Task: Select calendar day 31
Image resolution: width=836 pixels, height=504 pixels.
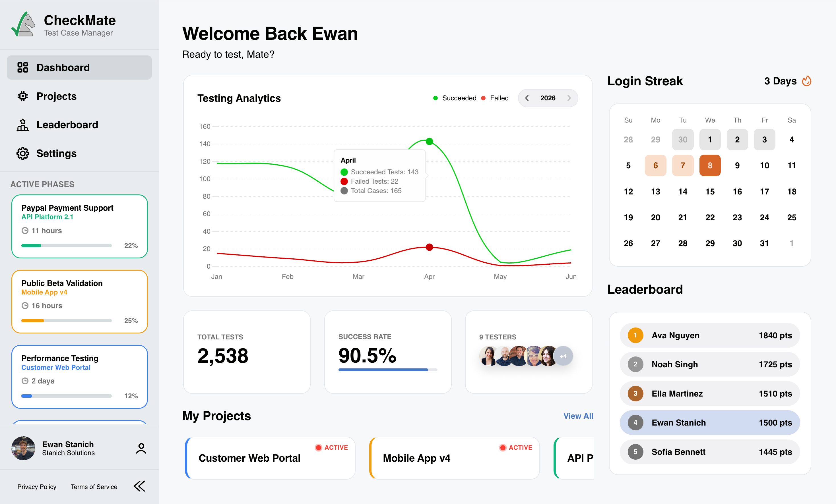Action: [x=764, y=243]
